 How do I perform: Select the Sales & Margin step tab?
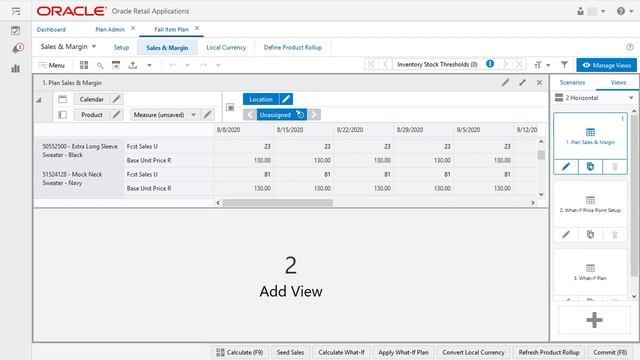(167, 47)
